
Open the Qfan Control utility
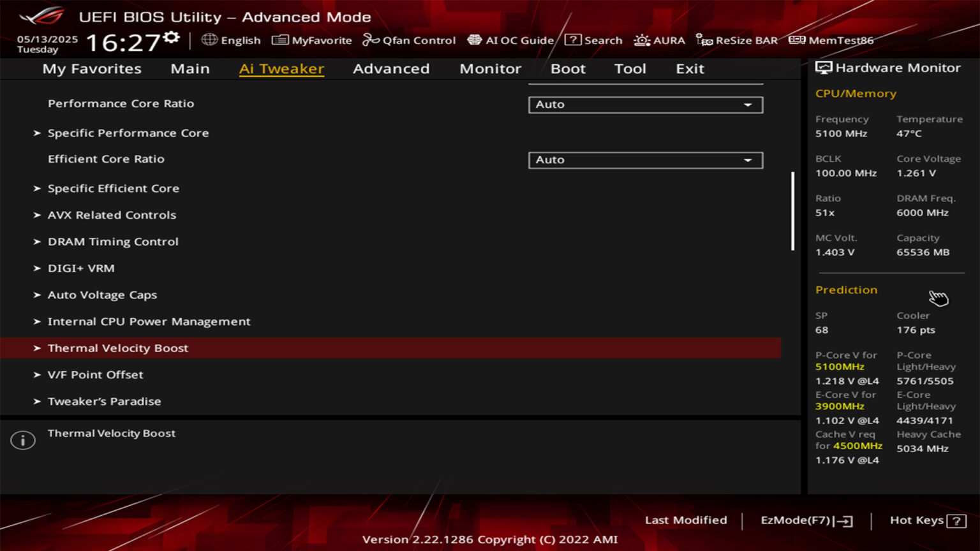pos(409,40)
